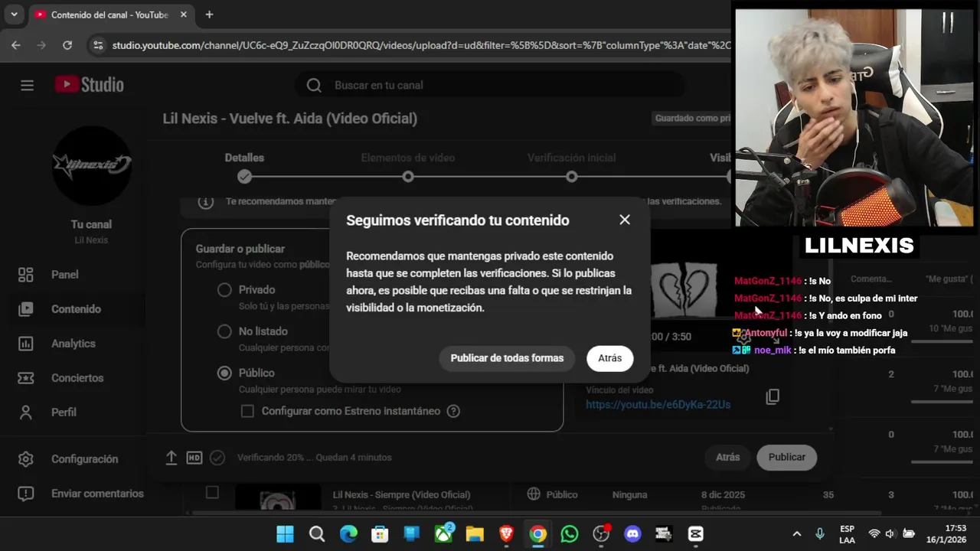Close the 'Contenido del canal' tab
This screenshot has height=551, width=980.
click(x=184, y=15)
